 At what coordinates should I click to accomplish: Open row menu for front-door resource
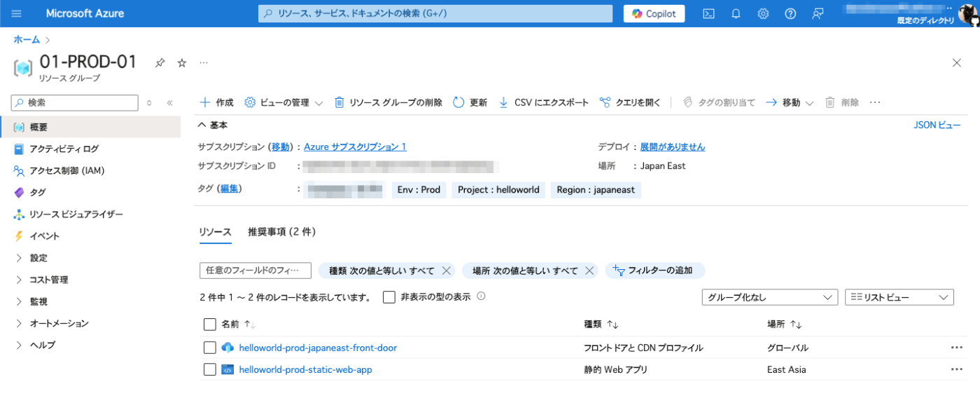click(x=956, y=348)
